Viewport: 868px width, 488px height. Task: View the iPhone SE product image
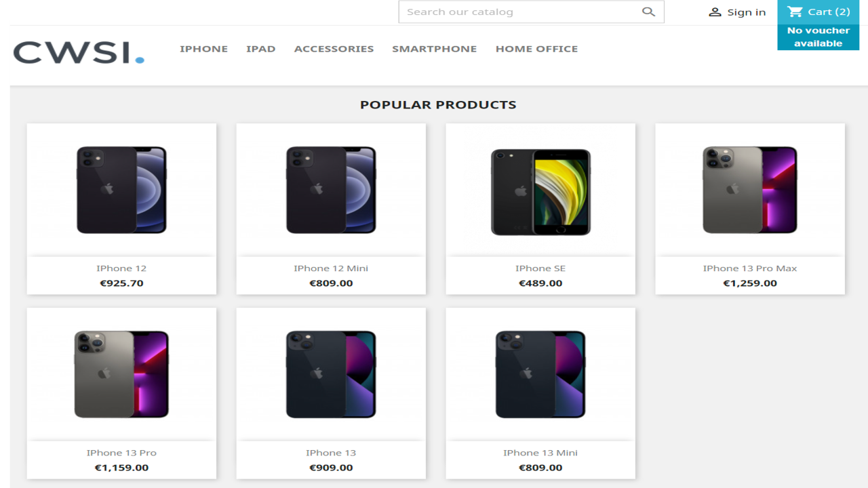coord(540,192)
